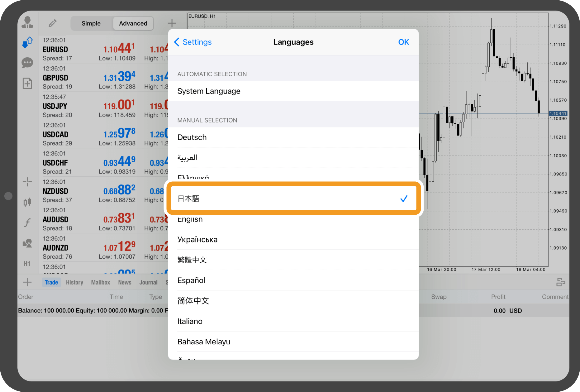Open the H1 timeframe selector

[x=27, y=264]
